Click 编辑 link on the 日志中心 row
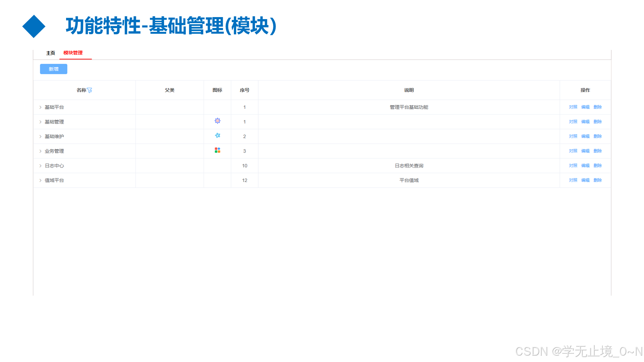The width and height of the screenshot is (644, 362). point(585,165)
